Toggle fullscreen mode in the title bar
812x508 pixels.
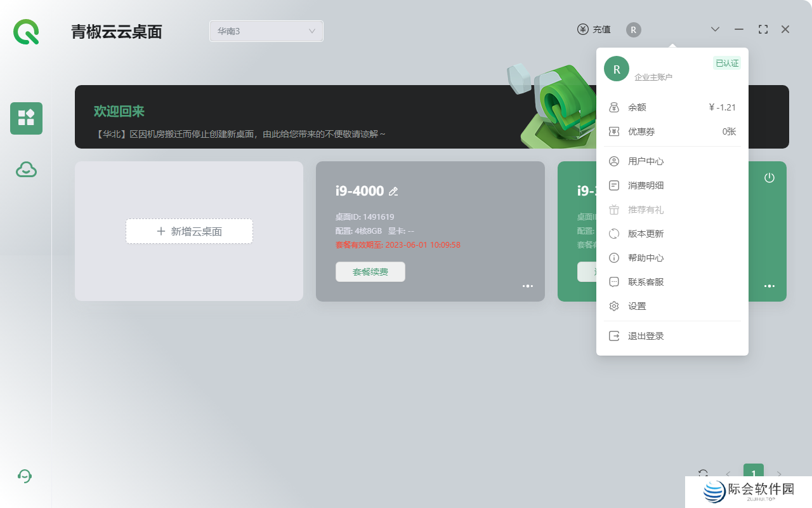pos(763,29)
